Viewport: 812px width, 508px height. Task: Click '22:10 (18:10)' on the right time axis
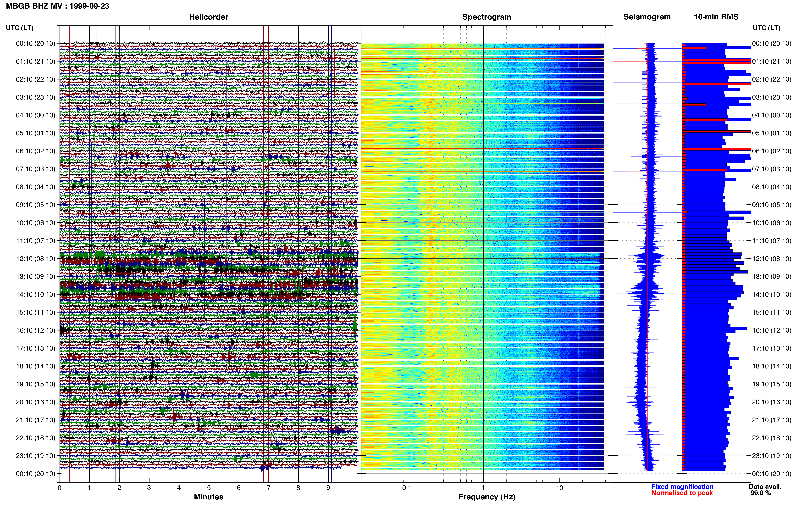[x=772, y=438]
